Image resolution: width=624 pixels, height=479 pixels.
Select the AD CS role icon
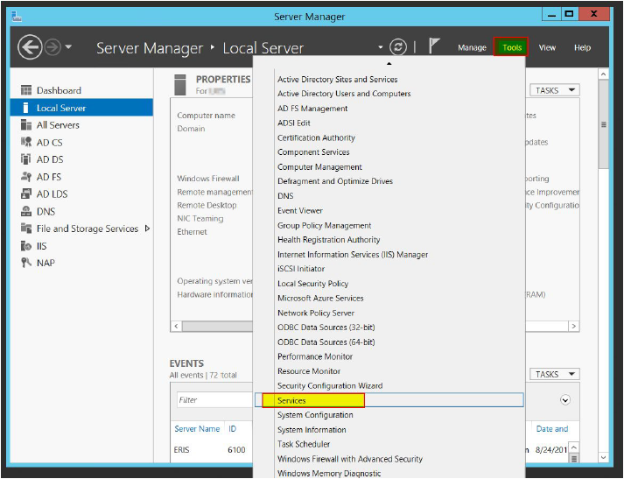27,143
